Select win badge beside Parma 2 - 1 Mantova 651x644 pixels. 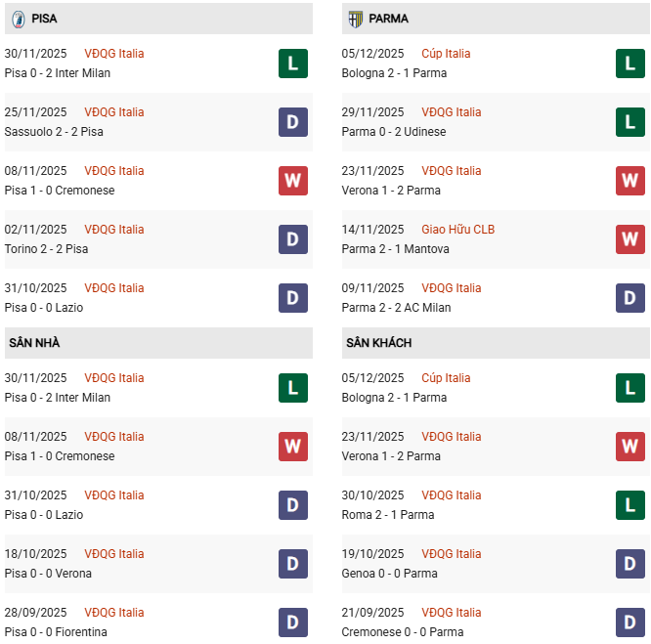(630, 239)
